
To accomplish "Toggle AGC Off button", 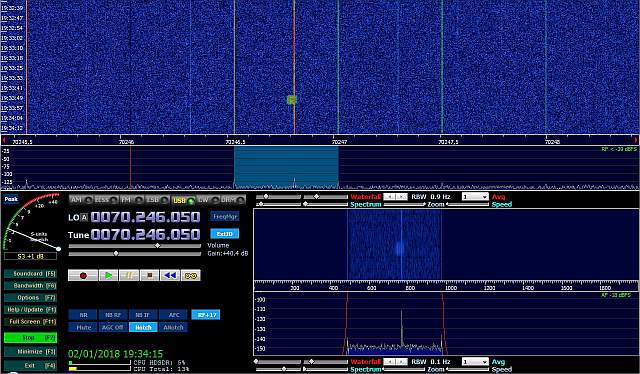I will [x=113, y=327].
